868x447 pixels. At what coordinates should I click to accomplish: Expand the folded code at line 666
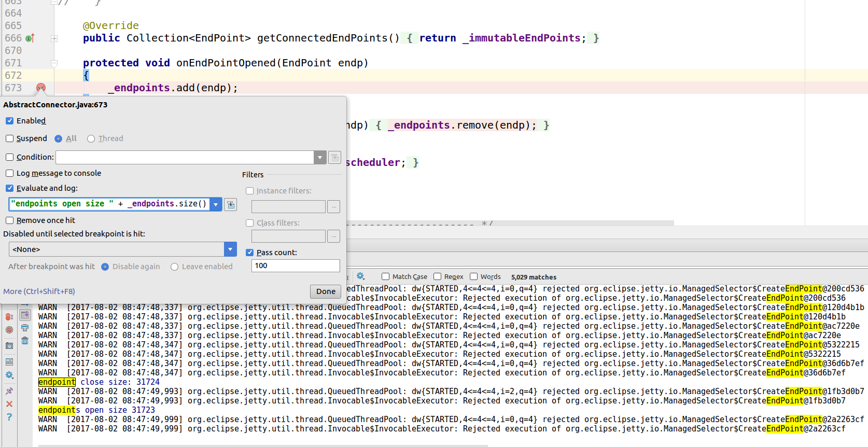pos(54,38)
